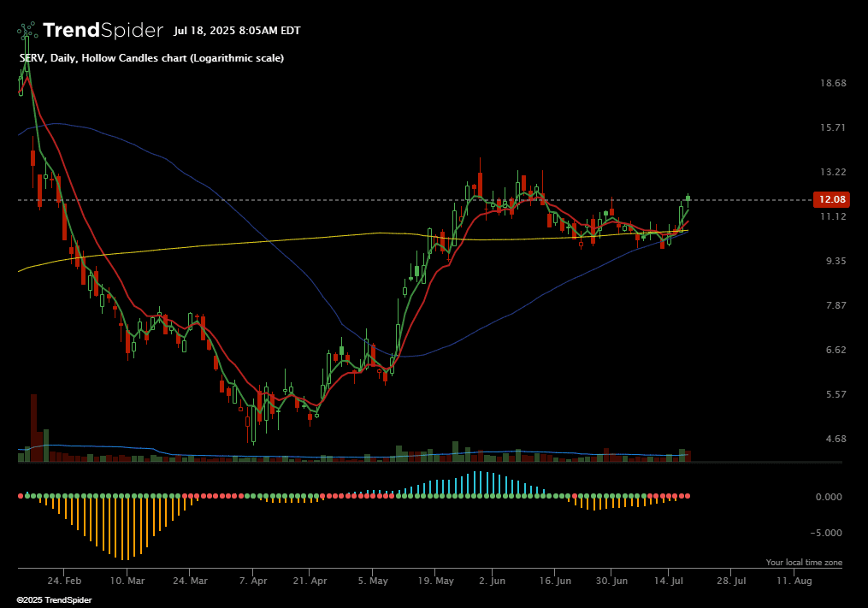The height and width of the screenshot is (608, 868).
Task: Click the 13.22 price axis label
Action: [832, 172]
